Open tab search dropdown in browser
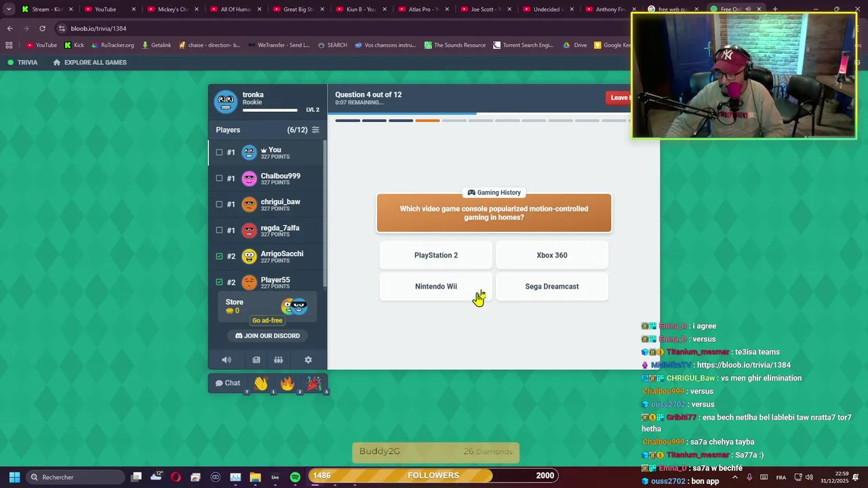868x488 pixels. 9,9
